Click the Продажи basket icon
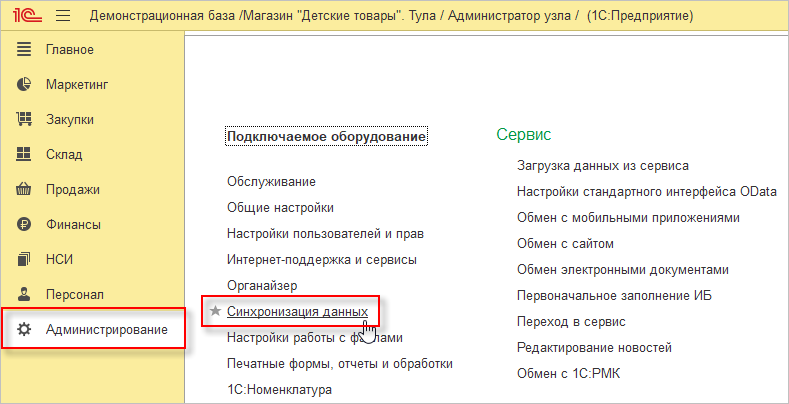 tap(25, 190)
